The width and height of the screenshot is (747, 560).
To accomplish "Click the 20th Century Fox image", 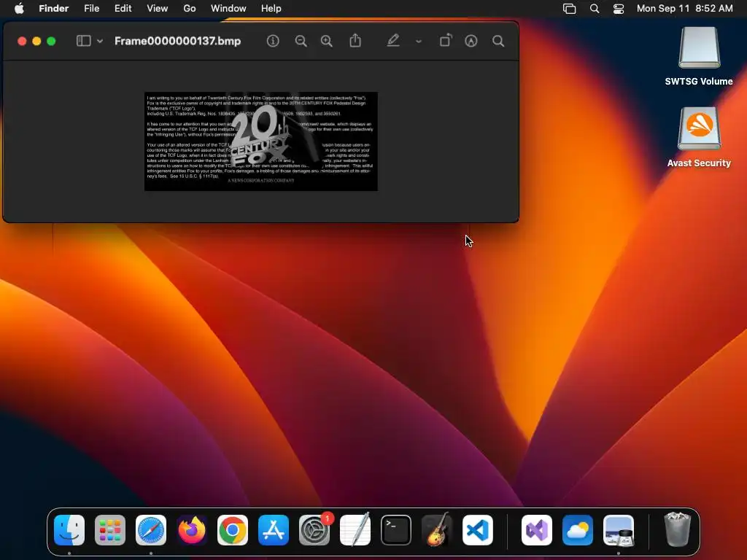I will pos(261,141).
